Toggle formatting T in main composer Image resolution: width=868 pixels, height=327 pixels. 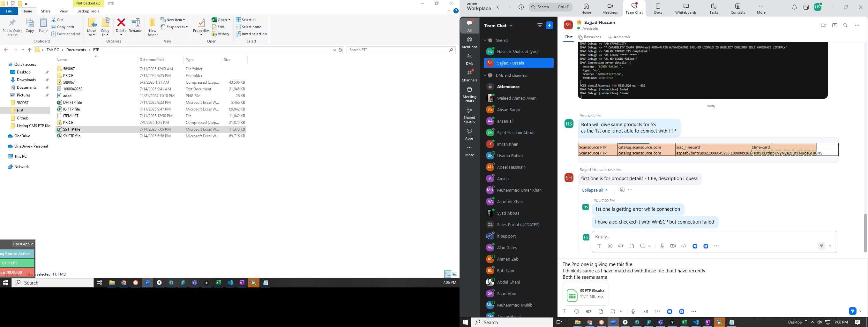[x=565, y=311]
